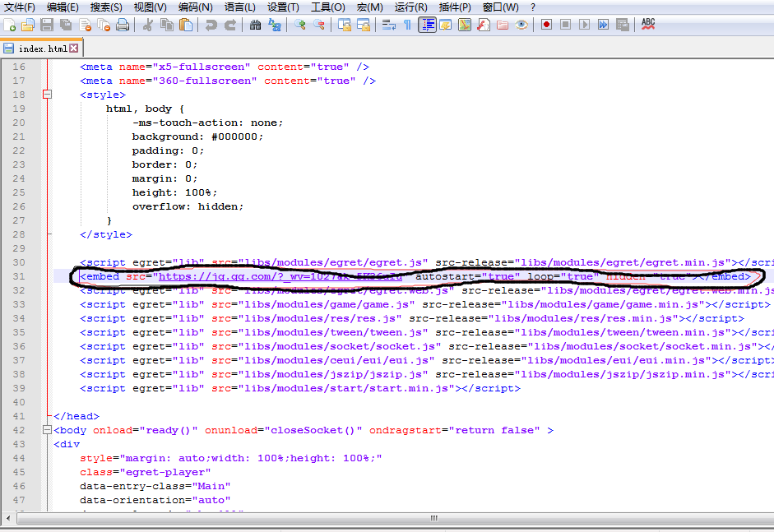The width and height of the screenshot is (774, 532).
Task: Open Folder as Workspace icon
Action: (502, 25)
